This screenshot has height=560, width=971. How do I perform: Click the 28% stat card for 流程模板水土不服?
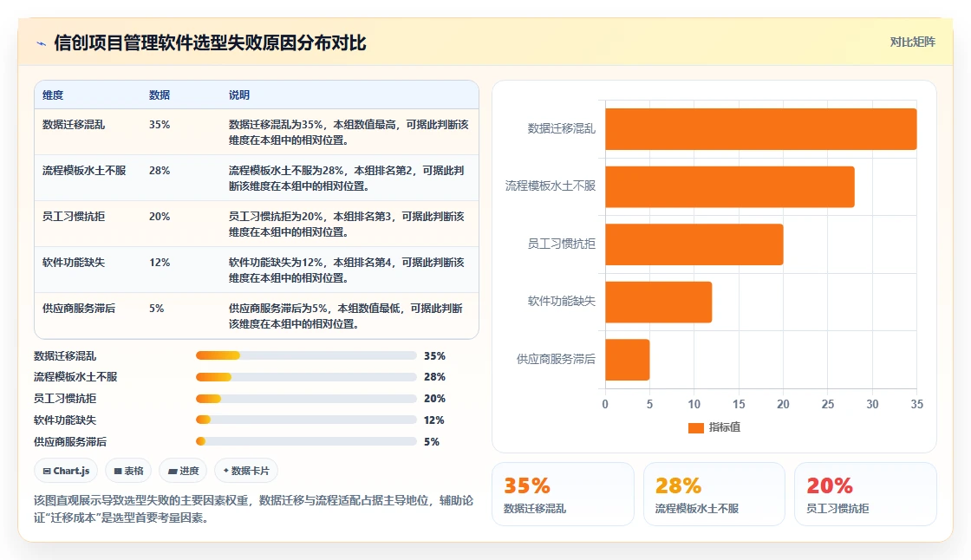714,494
